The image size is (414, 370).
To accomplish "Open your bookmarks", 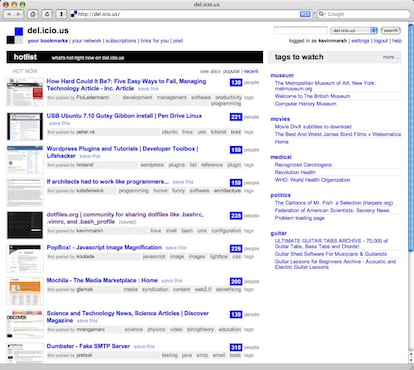I will point(48,41).
